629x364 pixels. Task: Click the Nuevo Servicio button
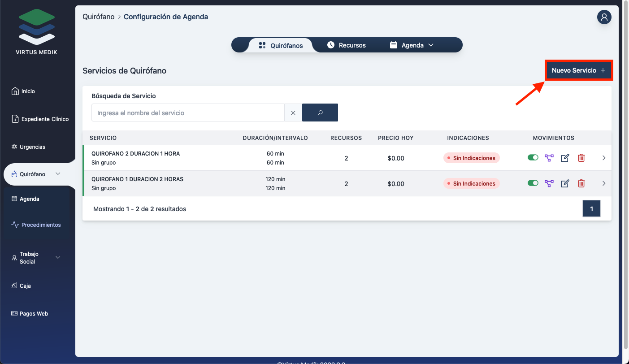[578, 70]
